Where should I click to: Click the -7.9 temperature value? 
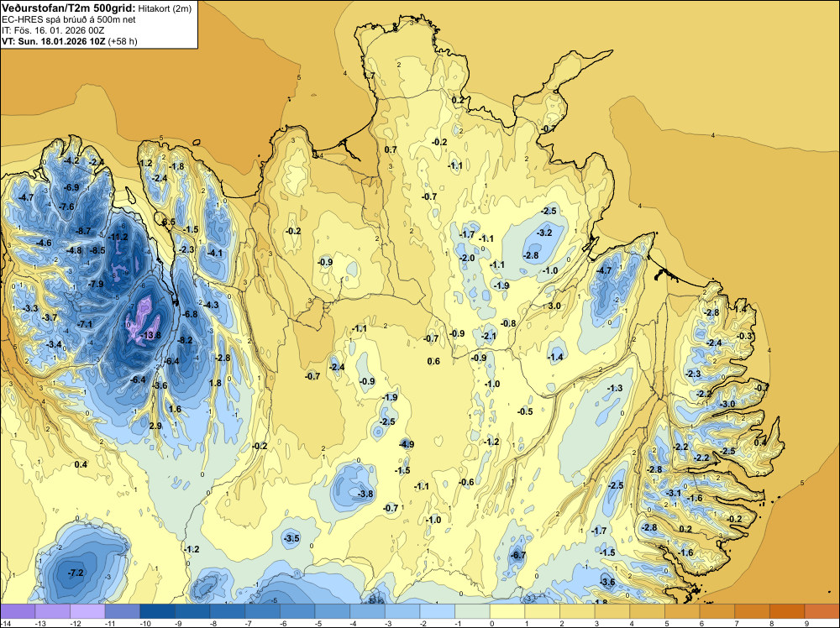tap(96, 284)
